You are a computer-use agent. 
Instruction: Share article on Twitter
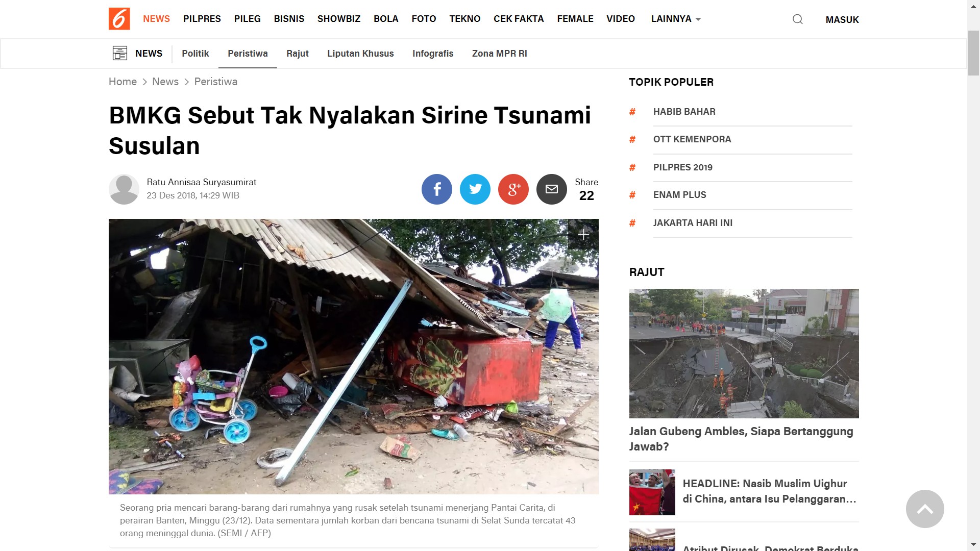(475, 189)
